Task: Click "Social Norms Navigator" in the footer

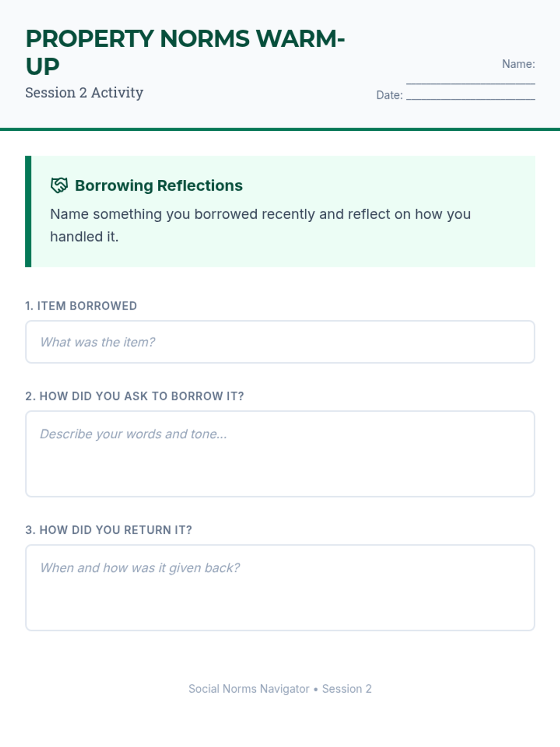Action: (249, 689)
